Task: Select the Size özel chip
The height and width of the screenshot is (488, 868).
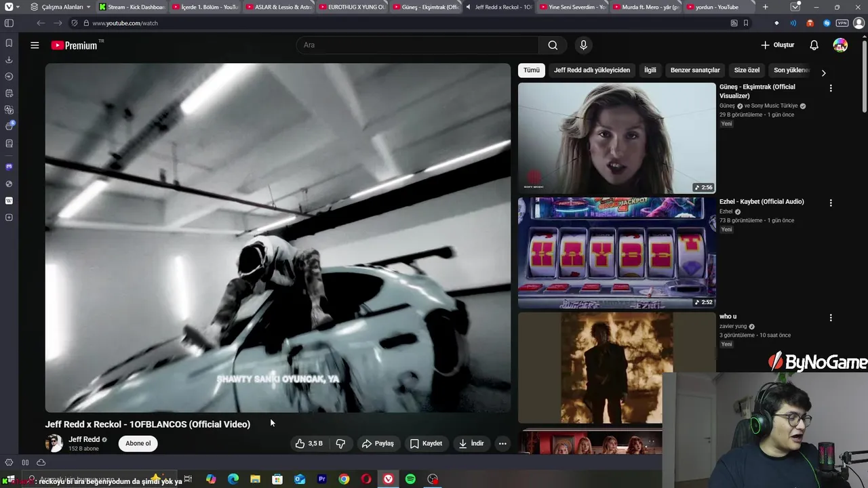Action: [747, 70]
